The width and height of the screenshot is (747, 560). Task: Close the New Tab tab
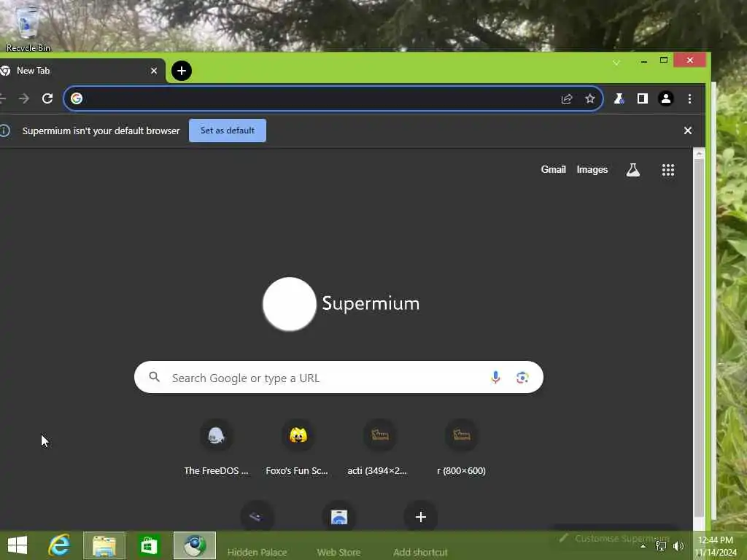pyautogui.click(x=154, y=71)
